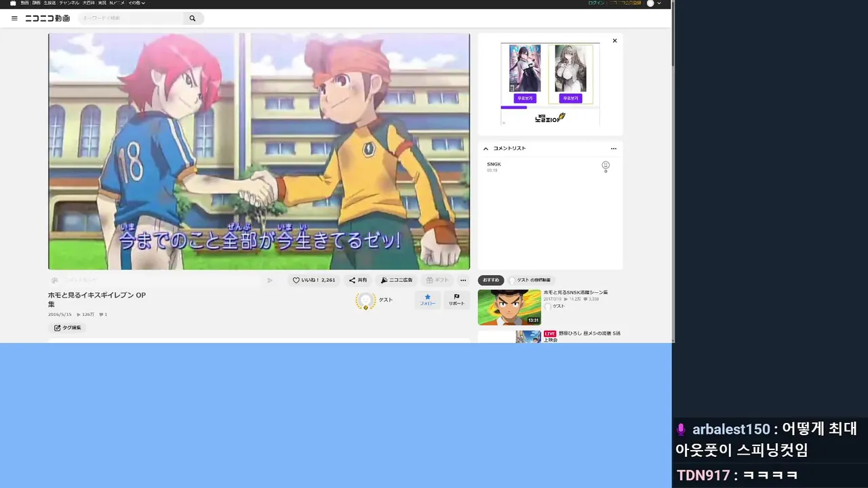868x488 pixels.
Task: Select the おすすめ tab
Action: pos(491,280)
